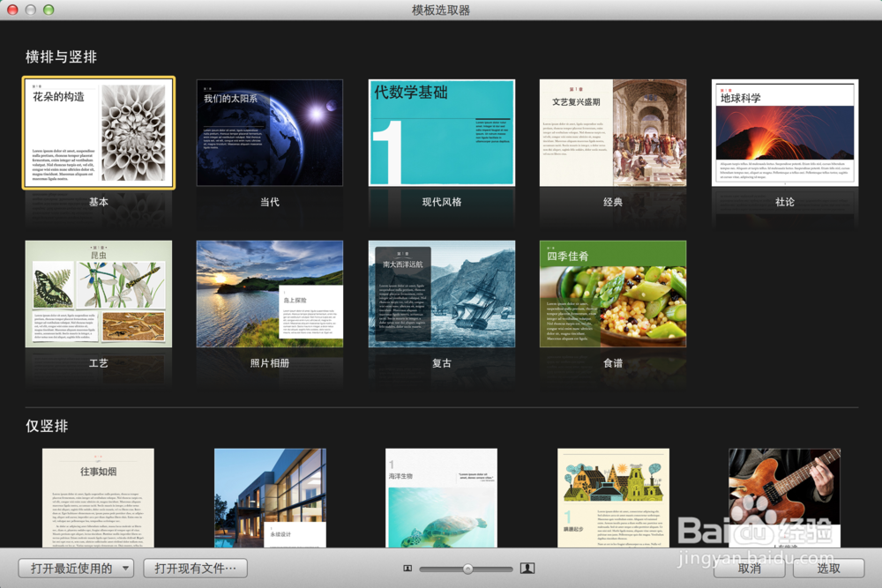Select the 基本 flower template
The width and height of the screenshot is (882, 588).
pos(98,132)
